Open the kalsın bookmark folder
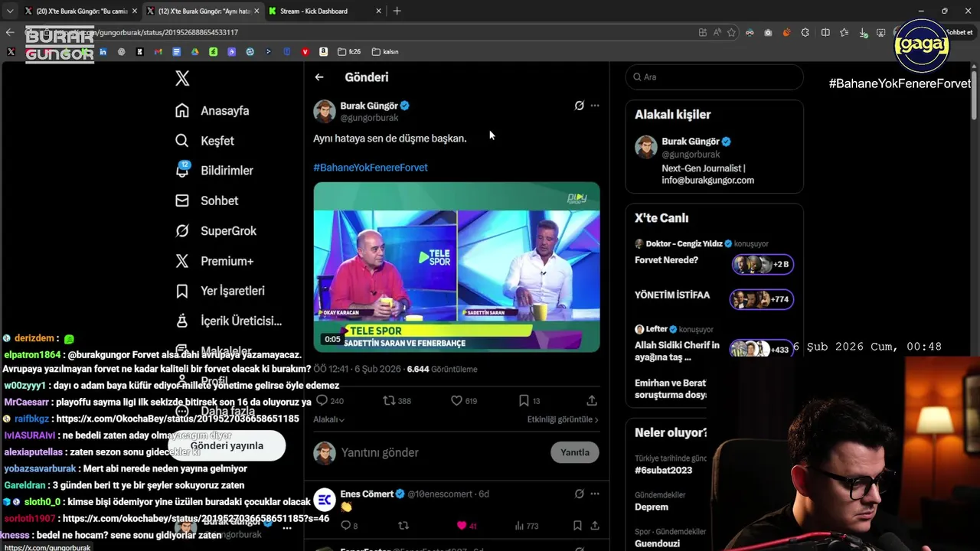980x551 pixels. click(385, 51)
